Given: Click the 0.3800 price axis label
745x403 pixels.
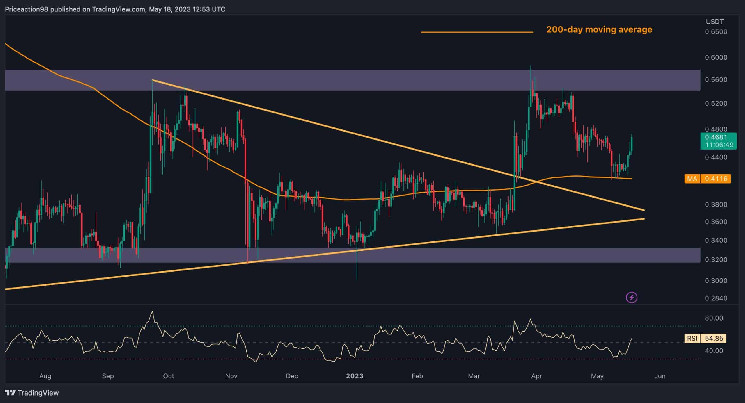Looking at the screenshot, I should pos(716,205).
